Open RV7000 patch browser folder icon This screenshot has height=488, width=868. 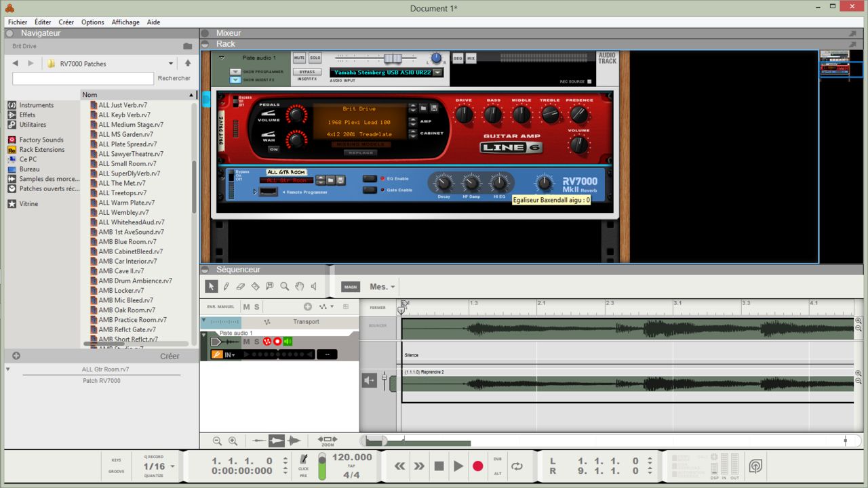(330, 180)
